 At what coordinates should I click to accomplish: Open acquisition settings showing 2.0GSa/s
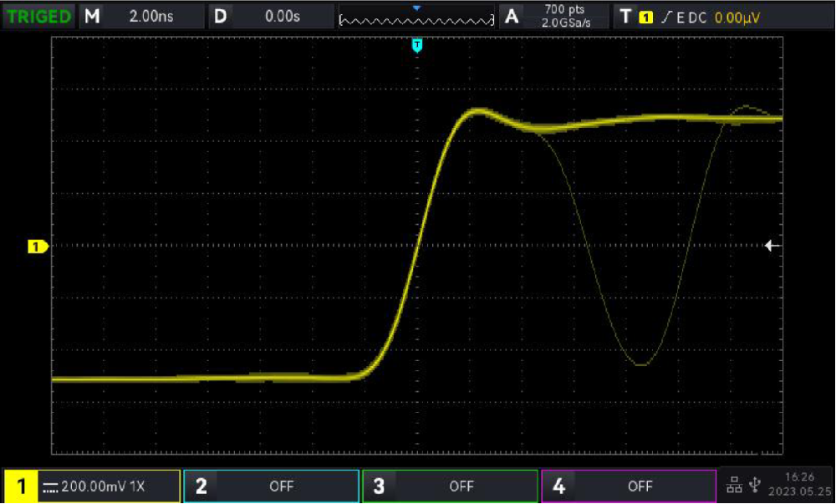pos(567,16)
